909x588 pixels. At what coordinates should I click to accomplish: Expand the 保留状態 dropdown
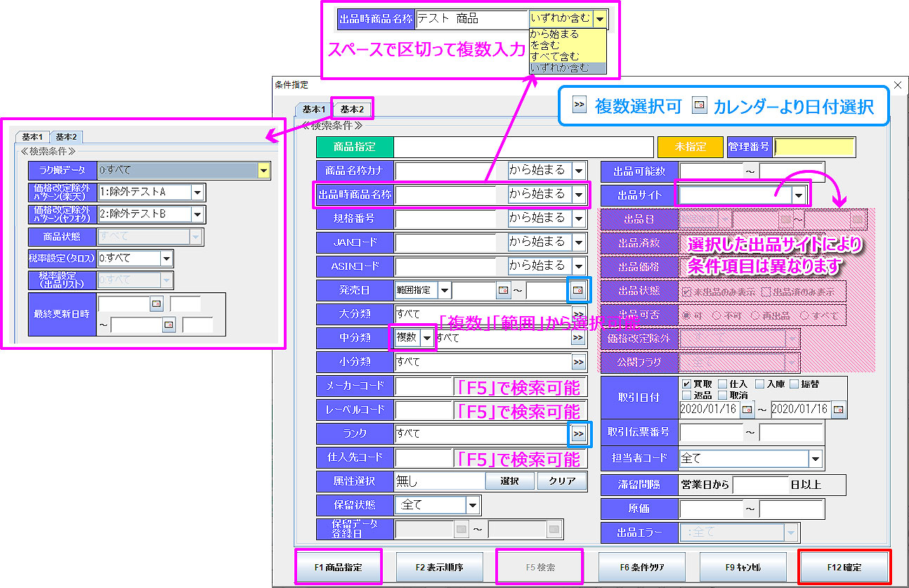pos(472,505)
